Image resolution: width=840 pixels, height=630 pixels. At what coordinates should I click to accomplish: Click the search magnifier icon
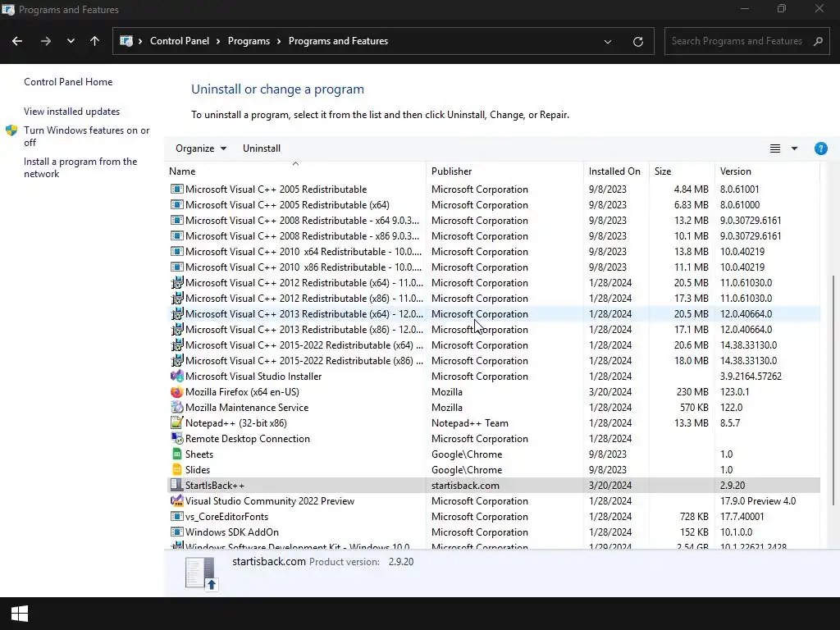tap(818, 41)
